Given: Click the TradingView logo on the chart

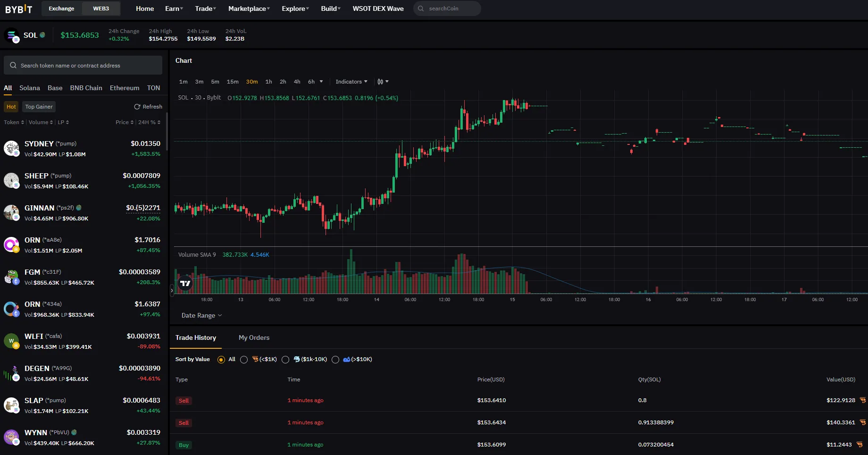Looking at the screenshot, I should [185, 283].
